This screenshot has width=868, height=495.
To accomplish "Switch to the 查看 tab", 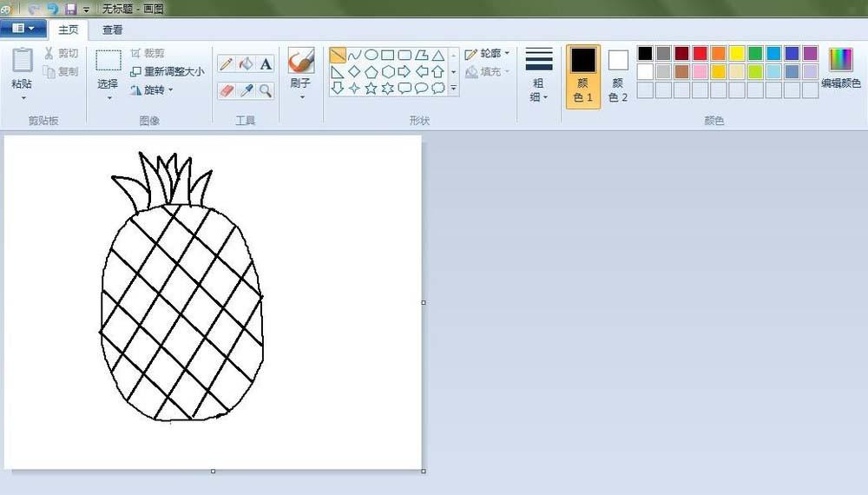I will [112, 30].
